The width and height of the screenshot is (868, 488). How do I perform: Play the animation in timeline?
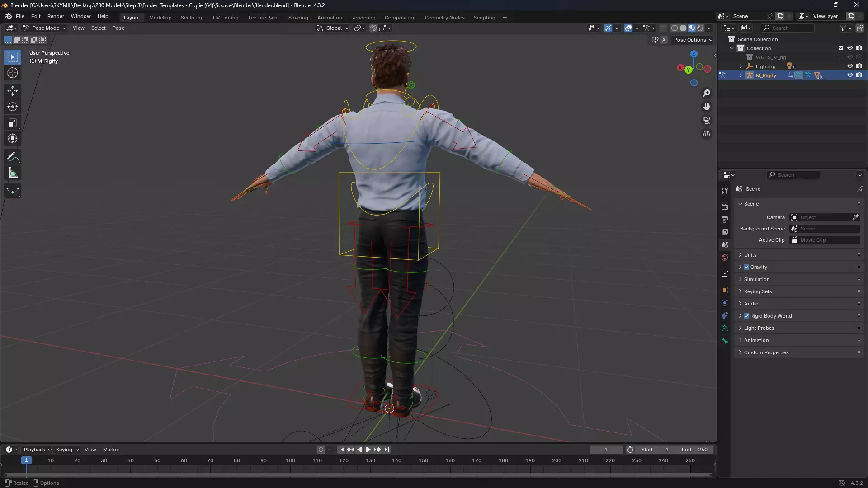368,450
